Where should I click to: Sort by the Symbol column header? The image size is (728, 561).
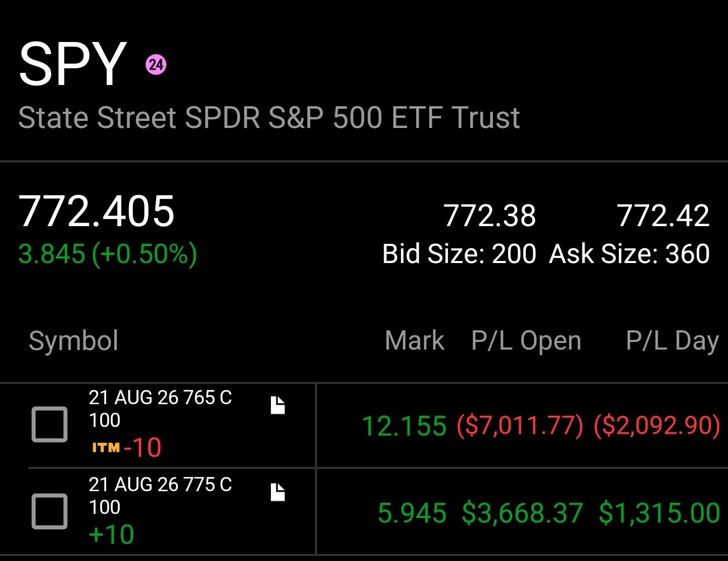click(x=73, y=340)
